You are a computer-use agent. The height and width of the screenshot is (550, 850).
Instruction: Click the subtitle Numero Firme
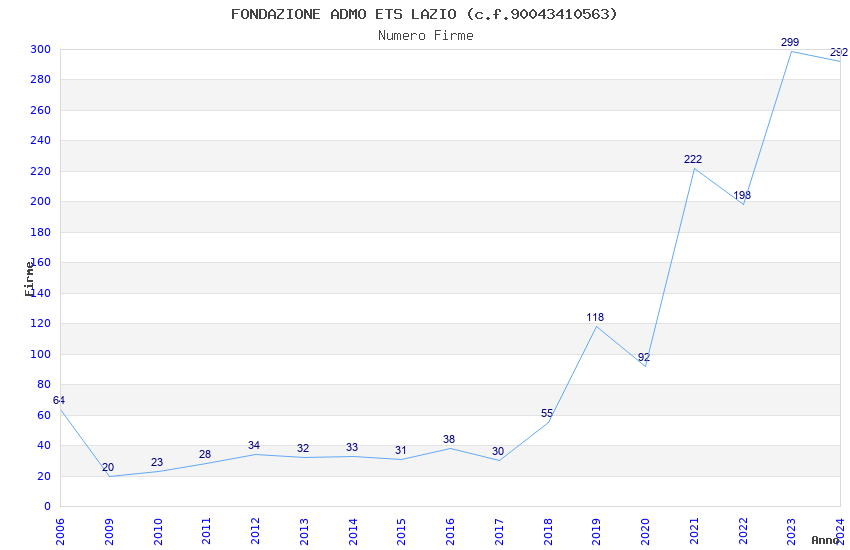[x=426, y=36]
